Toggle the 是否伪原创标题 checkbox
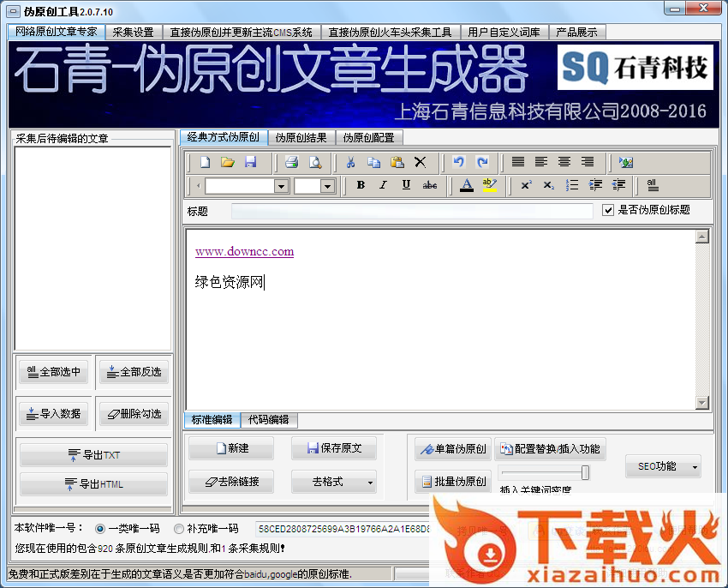The height and width of the screenshot is (588, 728). [608, 210]
